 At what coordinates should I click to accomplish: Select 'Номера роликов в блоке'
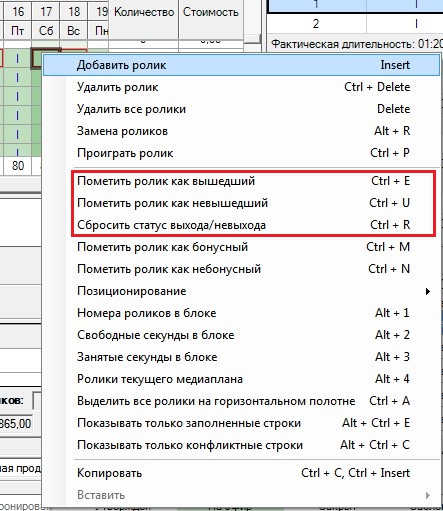(x=241, y=313)
